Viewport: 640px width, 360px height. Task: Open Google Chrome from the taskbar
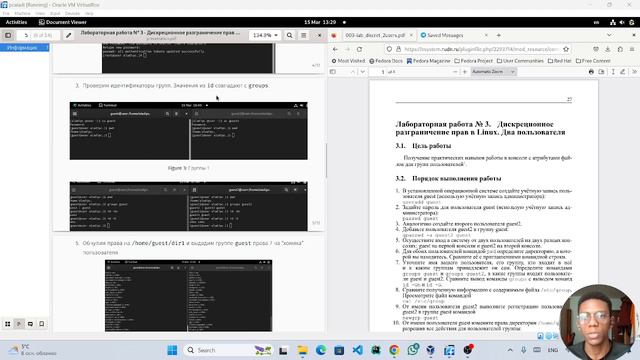tap(394, 350)
